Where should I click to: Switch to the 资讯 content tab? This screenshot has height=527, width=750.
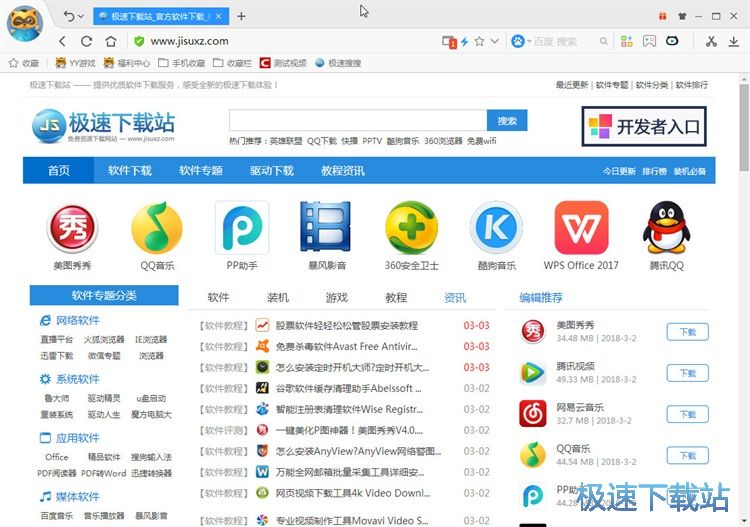point(454,297)
